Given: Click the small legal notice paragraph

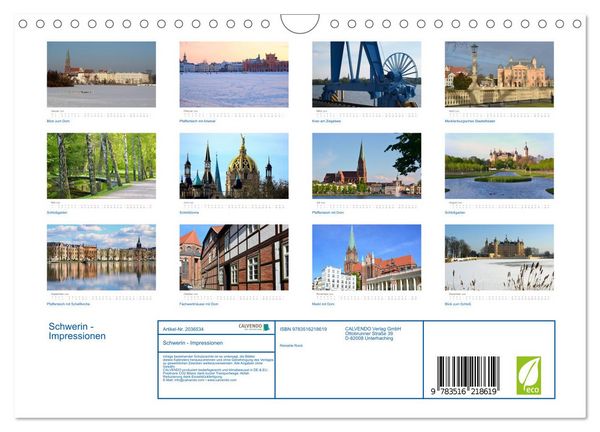Looking at the screenshot, I should tap(218, 368).
